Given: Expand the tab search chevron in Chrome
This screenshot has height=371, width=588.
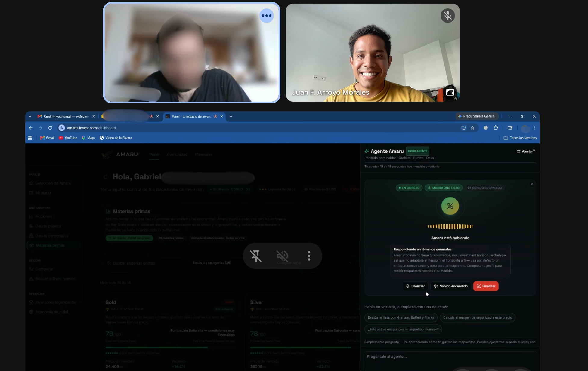Looking at the screenshot, I should click(30, 116).
